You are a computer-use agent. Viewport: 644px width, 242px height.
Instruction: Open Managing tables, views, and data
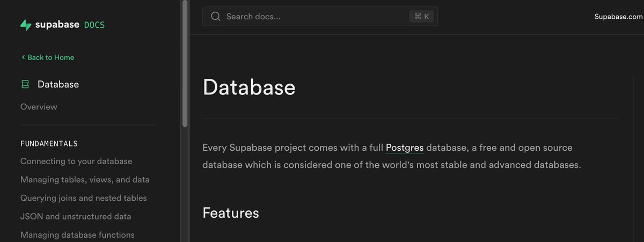(x=85, y=180)
